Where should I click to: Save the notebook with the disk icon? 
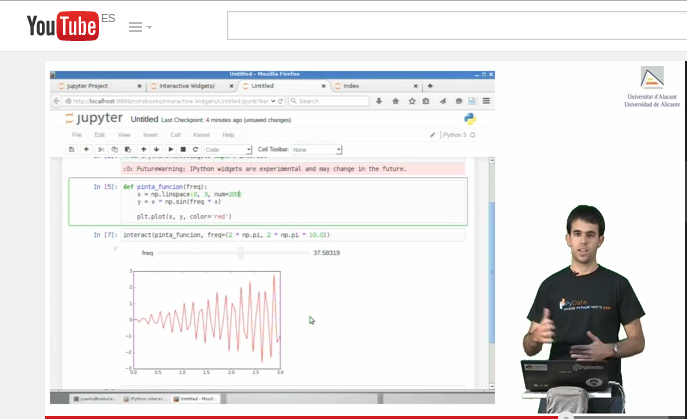71,149
